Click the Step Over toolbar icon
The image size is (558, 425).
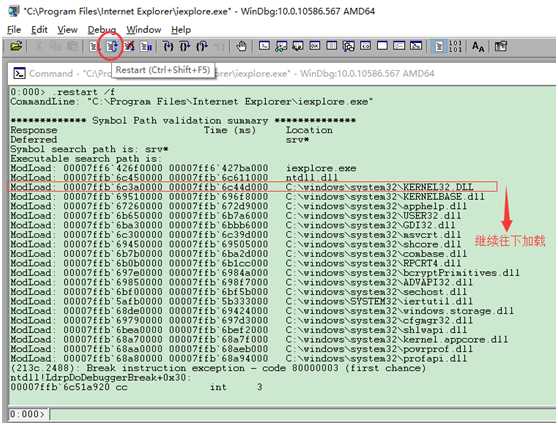pos(185,46)
